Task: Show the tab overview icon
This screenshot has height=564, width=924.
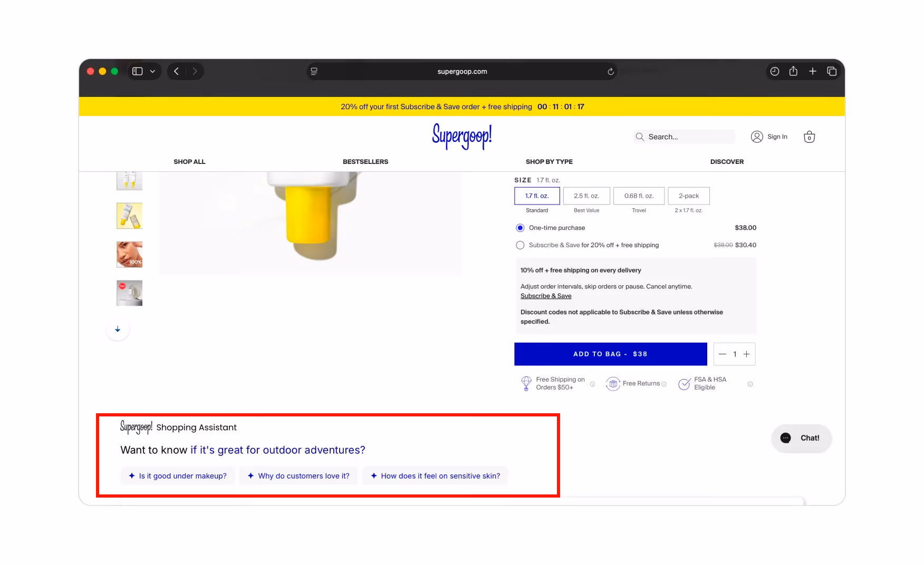Action: click(x=832, y=71)
